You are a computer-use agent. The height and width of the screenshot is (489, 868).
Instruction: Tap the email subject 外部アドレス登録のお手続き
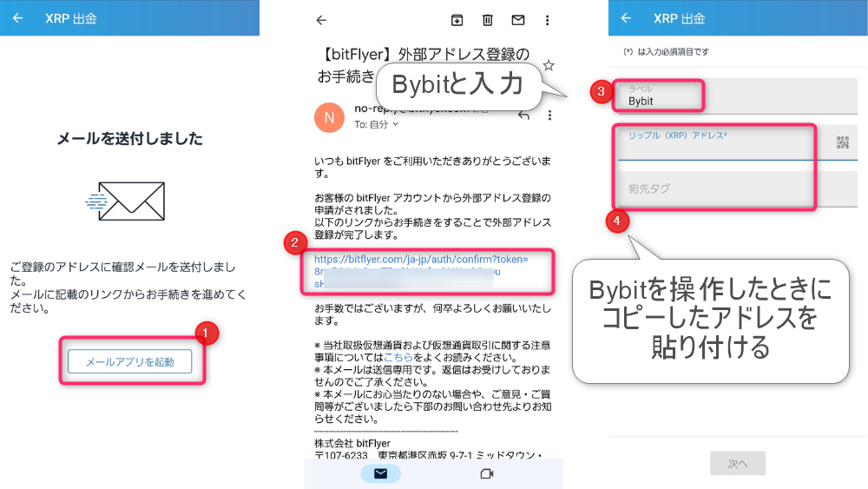[x=424, y=65]
